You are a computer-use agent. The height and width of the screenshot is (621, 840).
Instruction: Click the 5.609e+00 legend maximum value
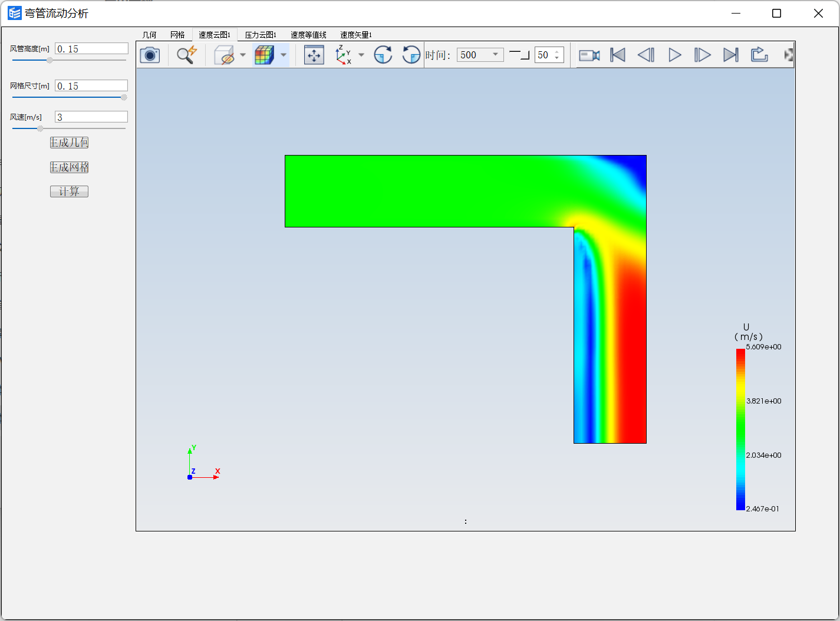click(763, 347)
